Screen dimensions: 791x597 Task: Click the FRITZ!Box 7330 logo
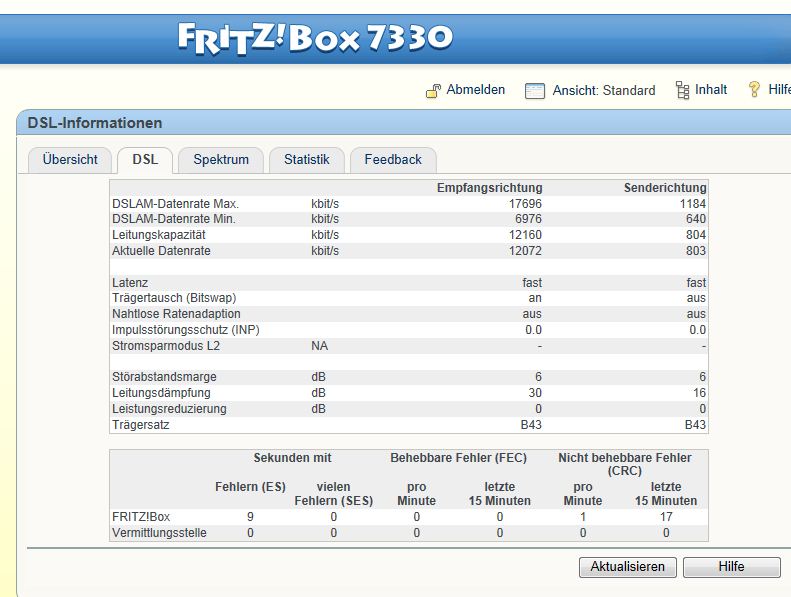pyautogui.click(x=315, y=38)
